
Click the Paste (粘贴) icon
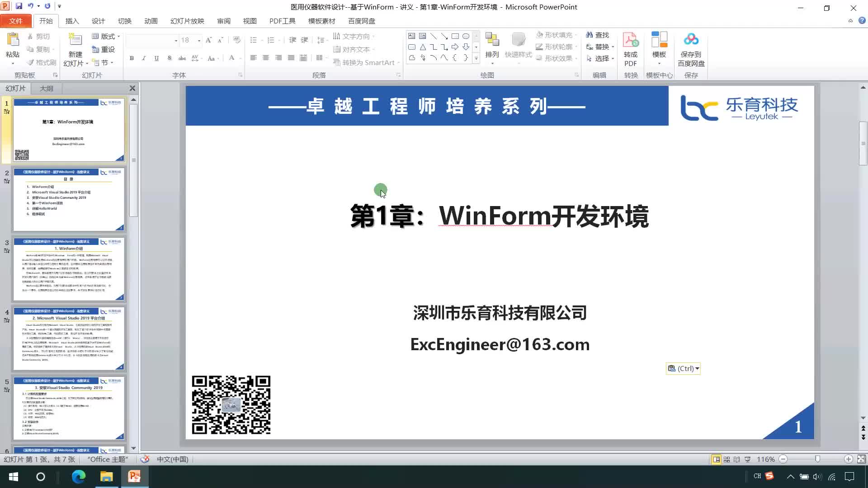pyautogui.click(x=13, y=40)
